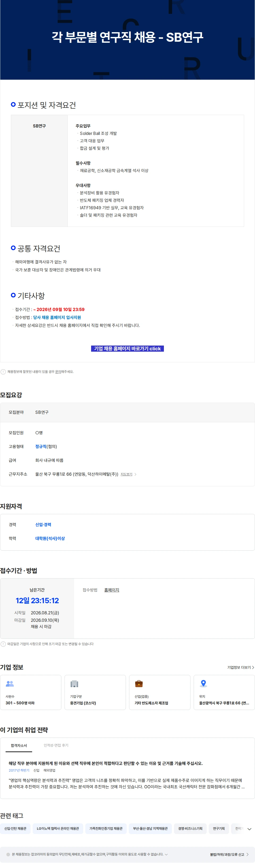The image size is (255, 868).
Task: Click the industry briefcase icon
Action: coord(139,684)
